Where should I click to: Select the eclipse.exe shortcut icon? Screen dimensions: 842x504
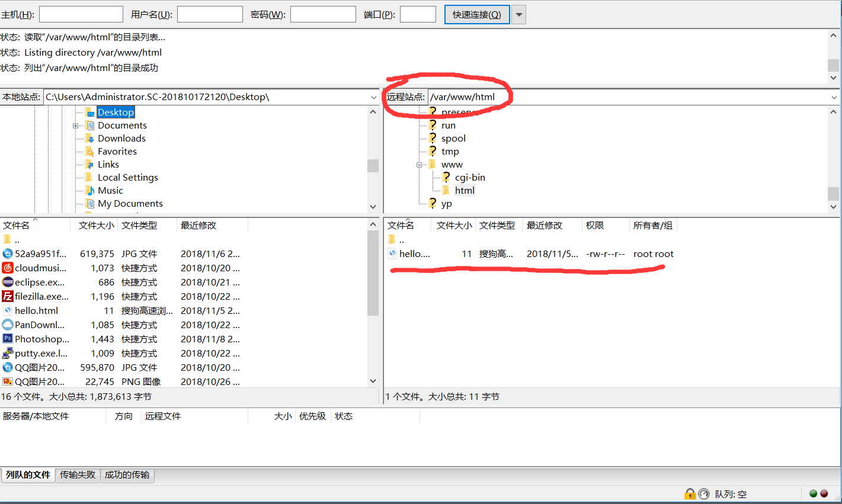[8, 282]
